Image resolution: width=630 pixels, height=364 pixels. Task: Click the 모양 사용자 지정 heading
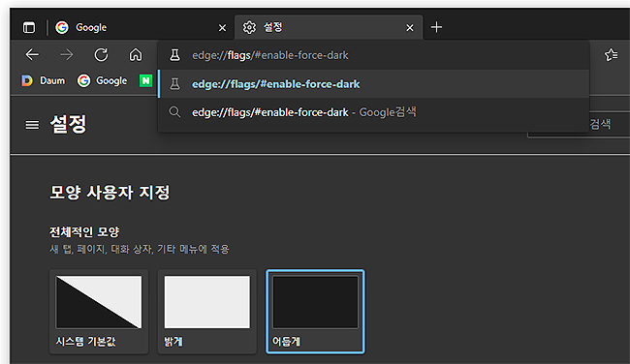[110, 193]
